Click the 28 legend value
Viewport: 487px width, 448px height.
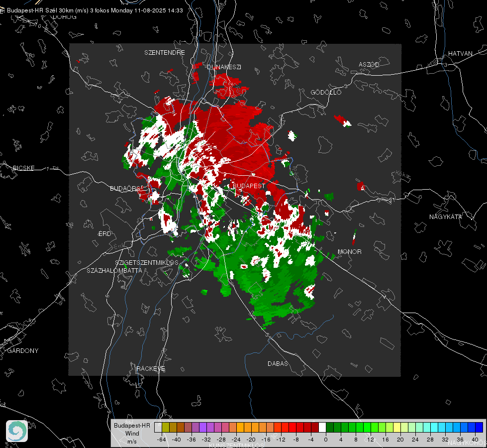[430, 440]
